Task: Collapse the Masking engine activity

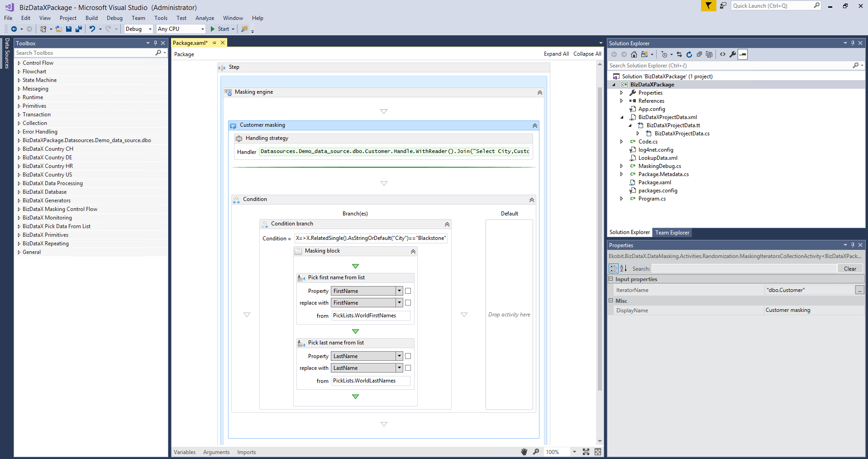Action: [x=539, y=92]
